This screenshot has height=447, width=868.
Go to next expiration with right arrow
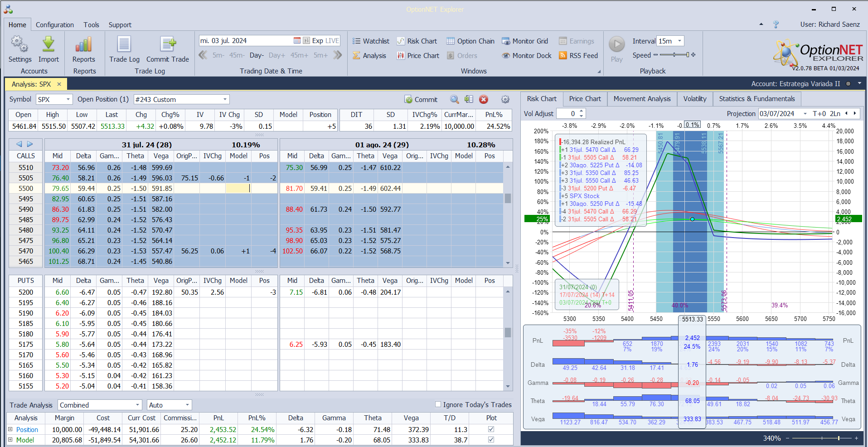coord(30,144)
